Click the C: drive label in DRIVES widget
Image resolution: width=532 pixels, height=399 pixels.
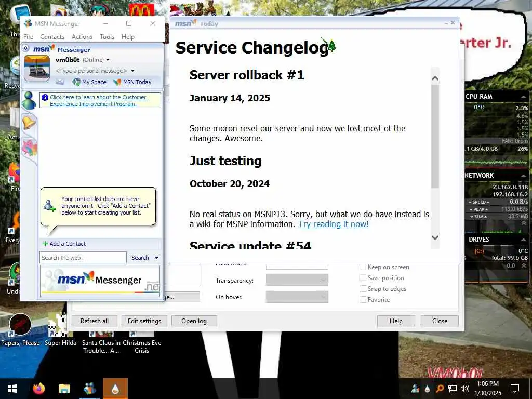(479, 251)
